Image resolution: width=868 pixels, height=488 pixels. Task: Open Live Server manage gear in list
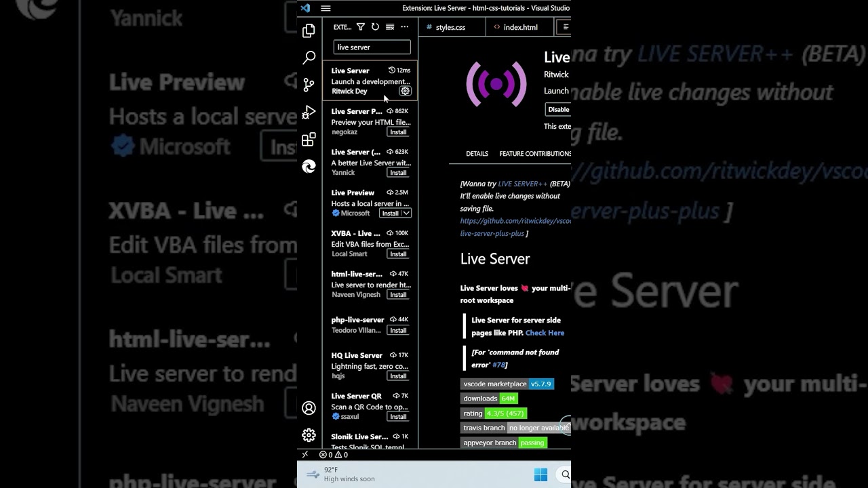tap(405, 91)
